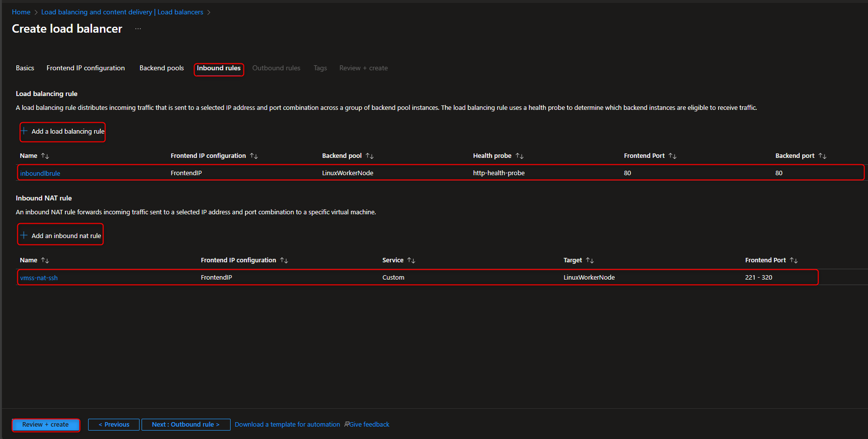Click FrontendIP in vmss-nat-ssh row
The image size is (868, 439).
[x=216, y=277]
